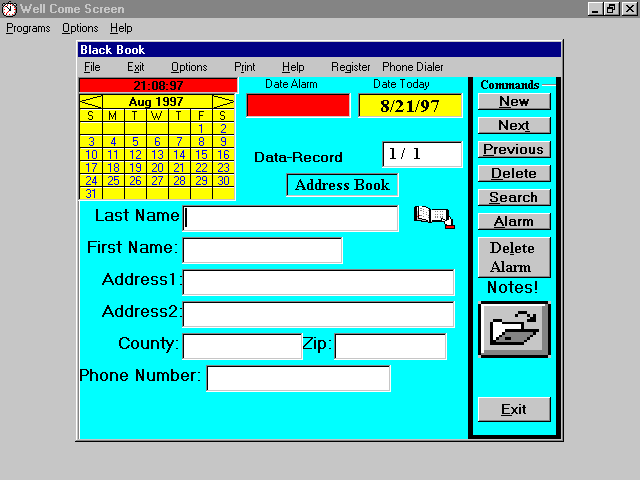Image resolution: width=640 pixels, height=480 pixels.
Task: Click the clock icon in title bar
Action: (x=9, y=9)
